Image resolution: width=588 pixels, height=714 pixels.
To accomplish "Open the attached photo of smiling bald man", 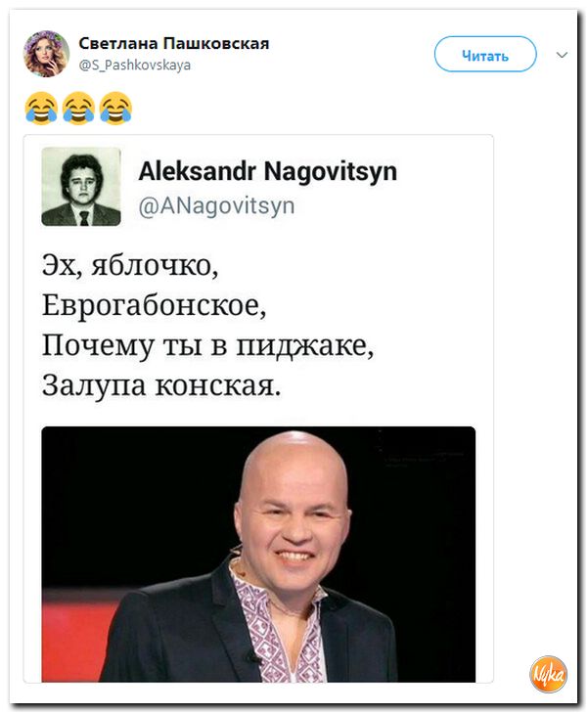I will (258, 554).
